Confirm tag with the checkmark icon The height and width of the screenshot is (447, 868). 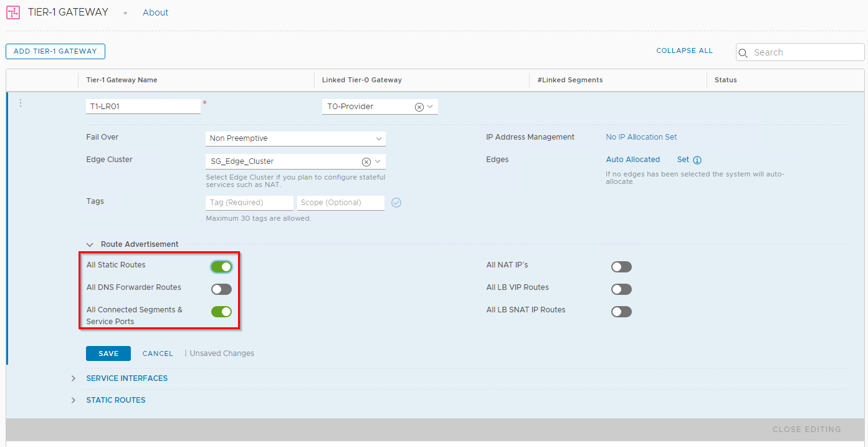[x=396, y=203]
